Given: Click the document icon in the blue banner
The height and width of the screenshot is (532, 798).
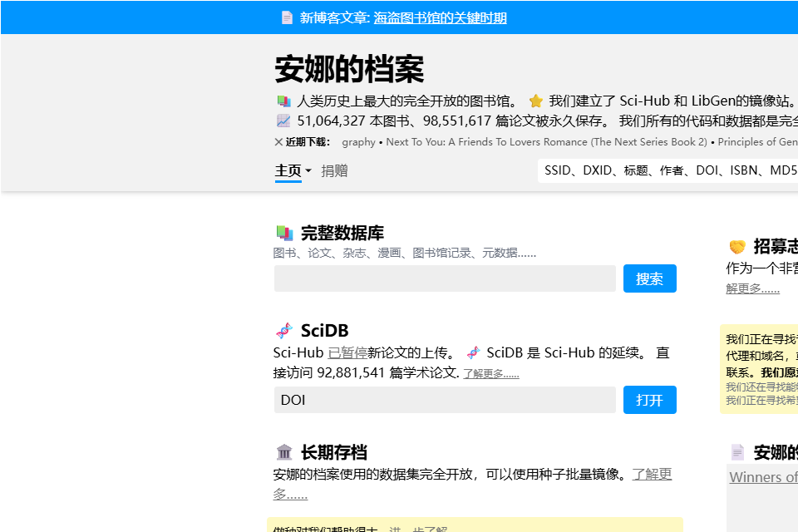Looking at the screenshot, I should pyautogui.click(x=287, y=17).
